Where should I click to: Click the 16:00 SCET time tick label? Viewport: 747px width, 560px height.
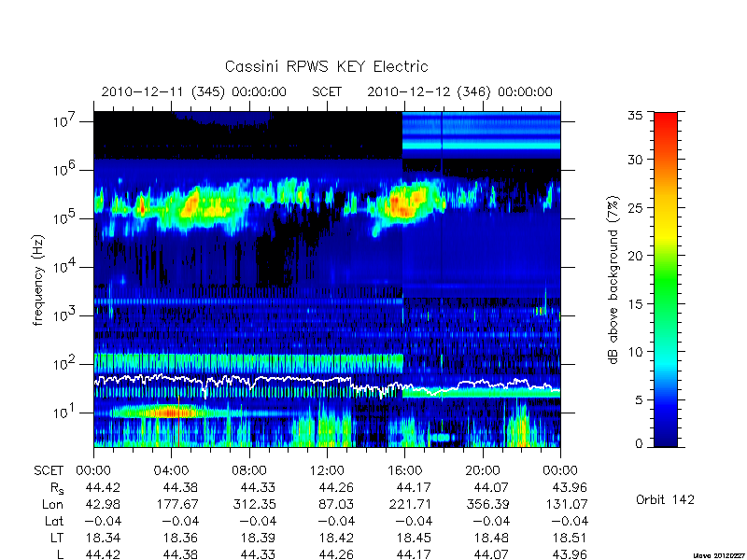click(404, 470)
